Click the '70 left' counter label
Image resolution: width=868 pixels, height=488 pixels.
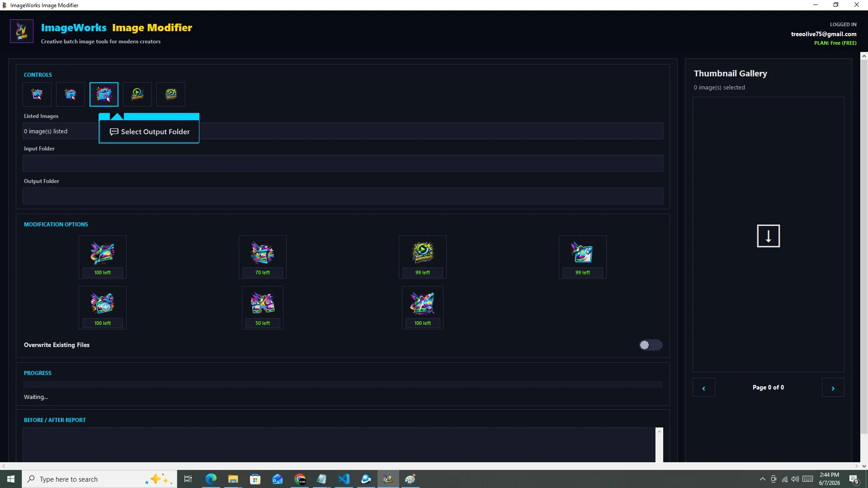point(263,272)
